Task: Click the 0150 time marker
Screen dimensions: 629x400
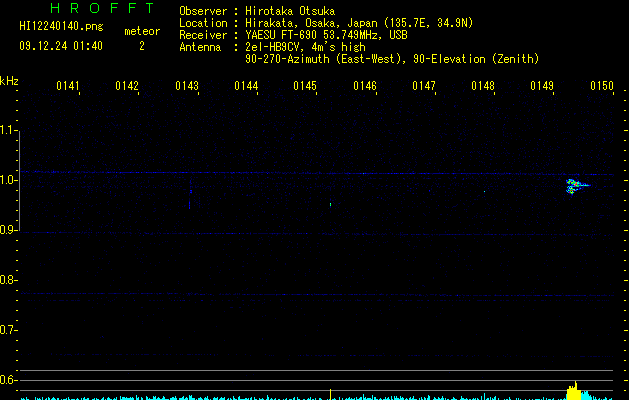Action: tap(602, 86)
